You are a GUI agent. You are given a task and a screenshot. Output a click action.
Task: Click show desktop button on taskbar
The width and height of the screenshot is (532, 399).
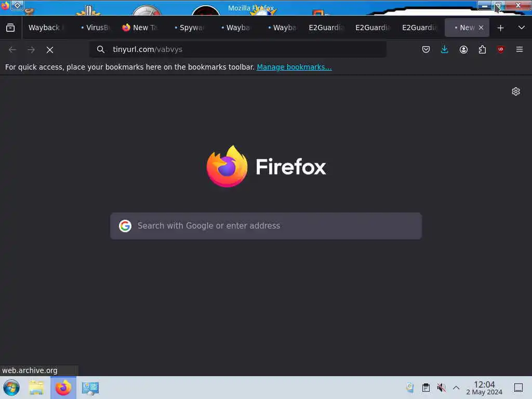coord(518,388)
